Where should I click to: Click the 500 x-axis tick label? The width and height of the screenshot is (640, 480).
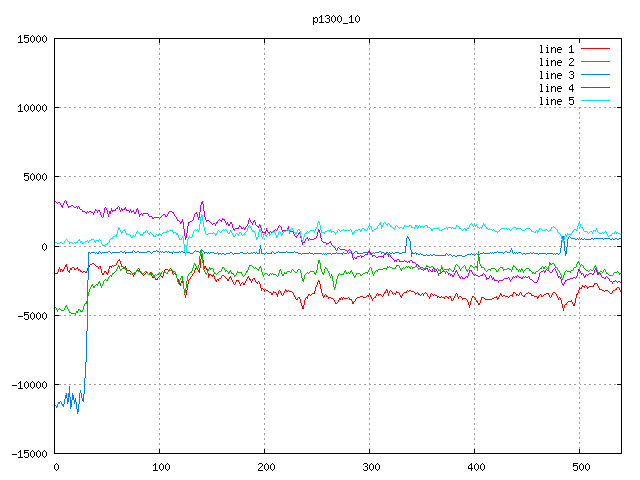[x=579, y=467]
